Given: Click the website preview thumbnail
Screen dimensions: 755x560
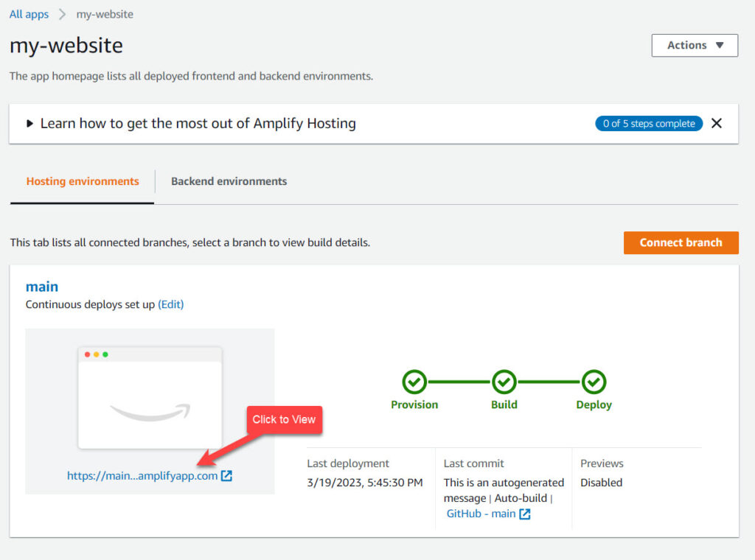Looking at the screenshot, I should coord(150,399).
